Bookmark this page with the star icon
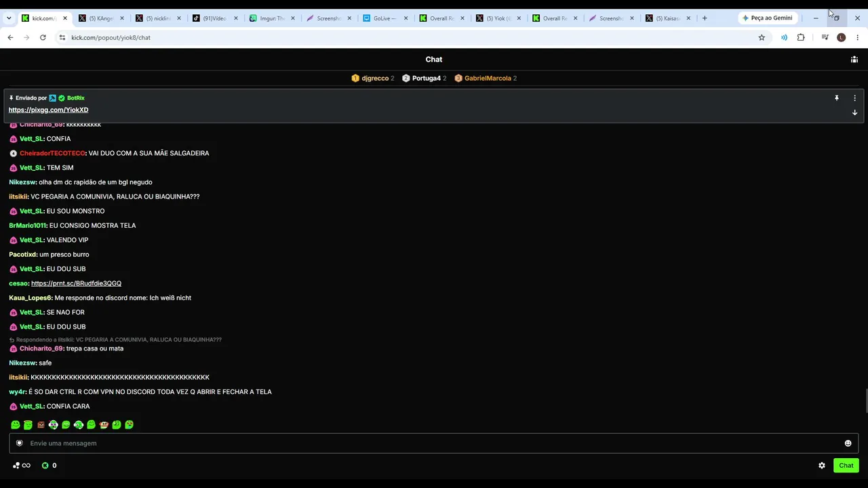 point(762,37)
